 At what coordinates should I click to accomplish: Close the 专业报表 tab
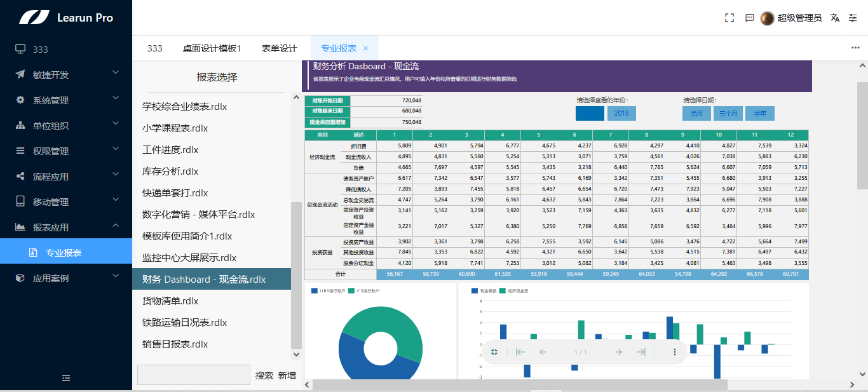point(365,48)
